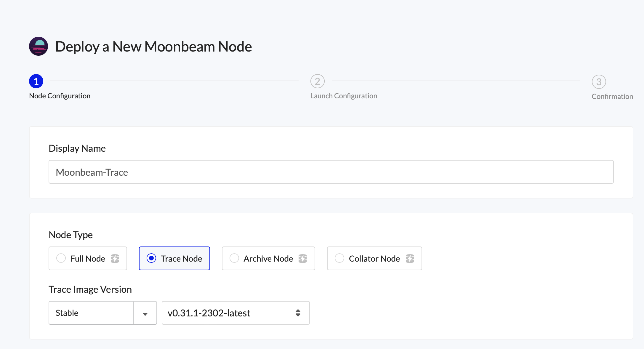
Task: Select the Full Node radio button
Action: [61, 258]
